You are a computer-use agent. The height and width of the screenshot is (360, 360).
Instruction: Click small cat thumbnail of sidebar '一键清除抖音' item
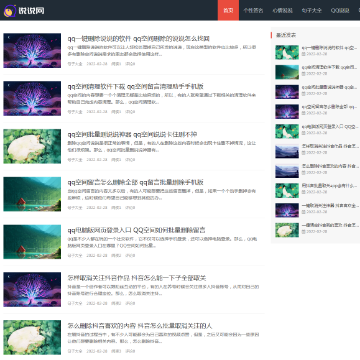pyautogui.click(x=287, y=230)
